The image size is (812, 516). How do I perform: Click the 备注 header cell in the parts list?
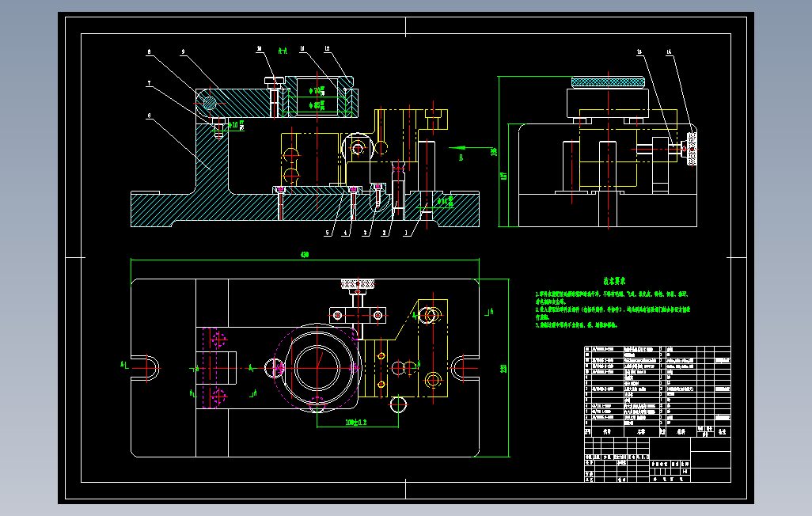point(722,431)
